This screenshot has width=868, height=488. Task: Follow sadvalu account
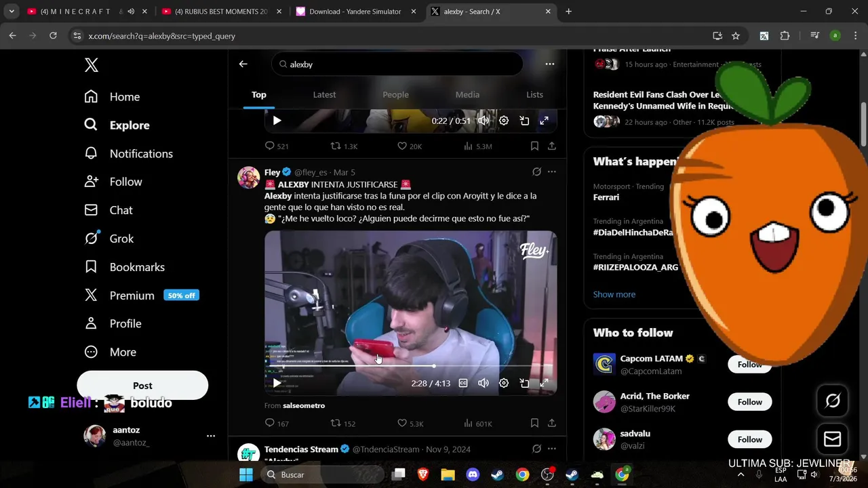750,439
